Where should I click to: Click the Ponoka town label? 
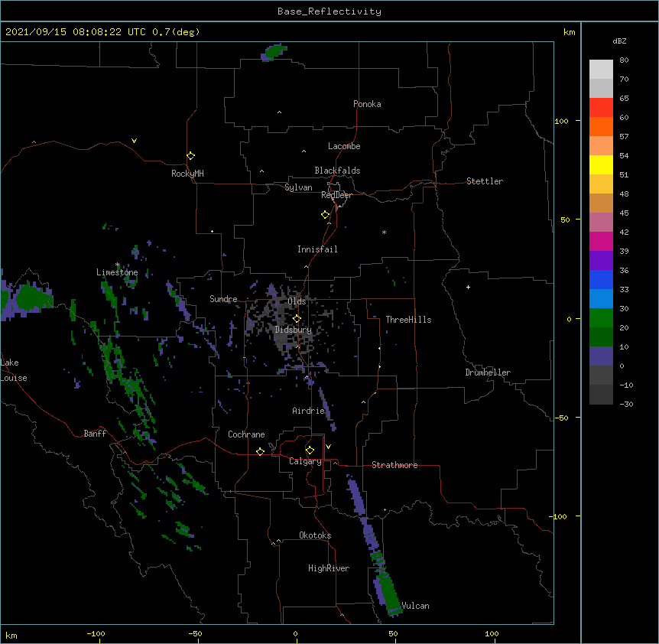coord(367,104)
